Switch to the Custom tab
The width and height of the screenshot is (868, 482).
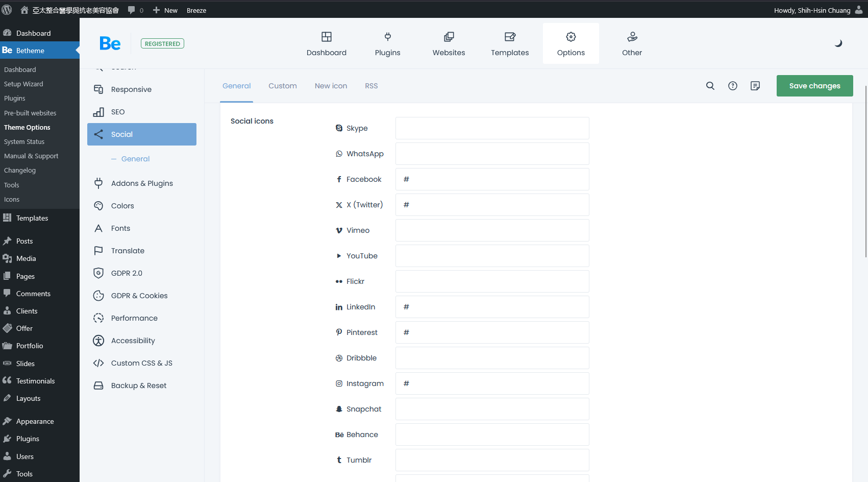tap(282, 86)
